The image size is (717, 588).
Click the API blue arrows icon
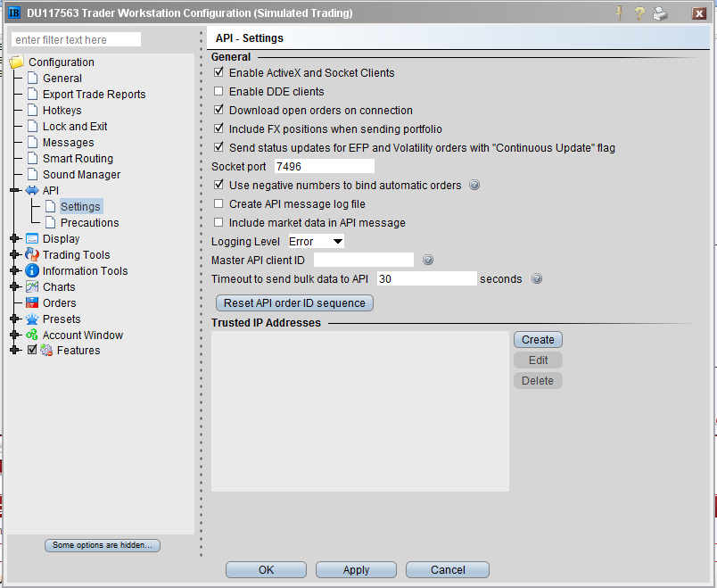32,190
